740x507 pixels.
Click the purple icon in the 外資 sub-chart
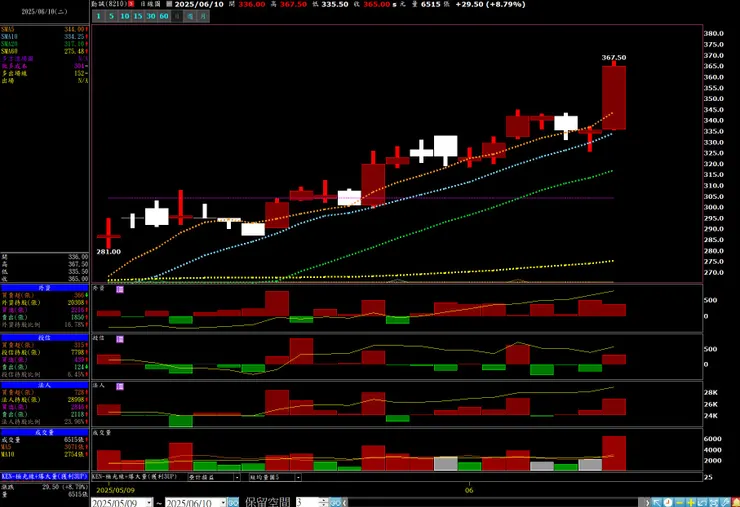pos(120,289)
